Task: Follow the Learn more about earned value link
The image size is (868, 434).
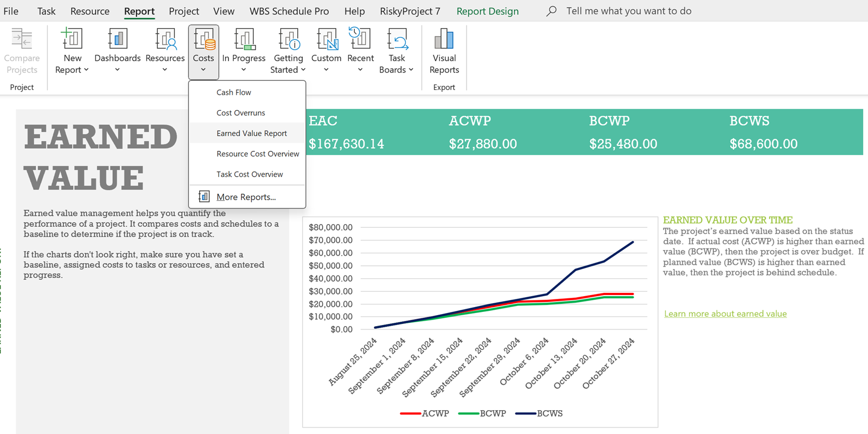Action: click(x=725, y=314)
